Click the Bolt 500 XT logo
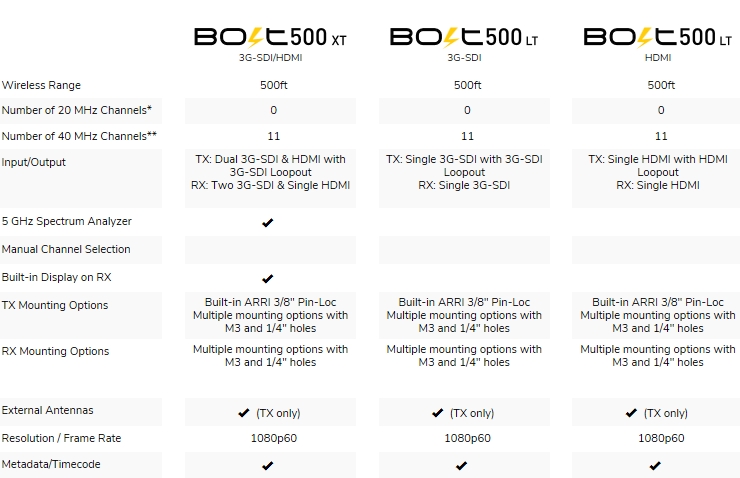The image size is (740, 478). click(x=270, y=38)
